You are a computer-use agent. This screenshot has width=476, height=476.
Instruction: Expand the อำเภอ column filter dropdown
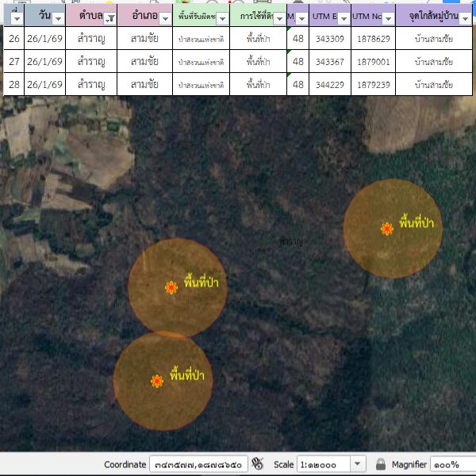164,18
